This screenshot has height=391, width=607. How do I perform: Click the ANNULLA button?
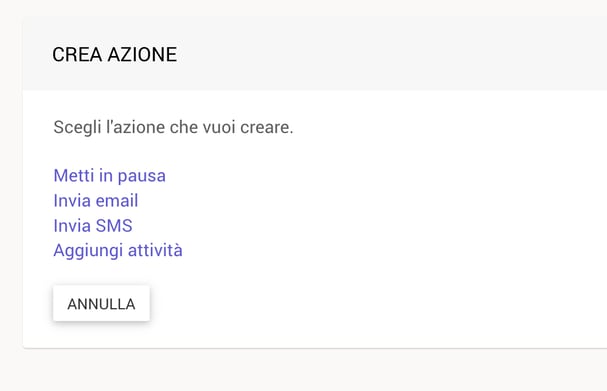[101, 304]
